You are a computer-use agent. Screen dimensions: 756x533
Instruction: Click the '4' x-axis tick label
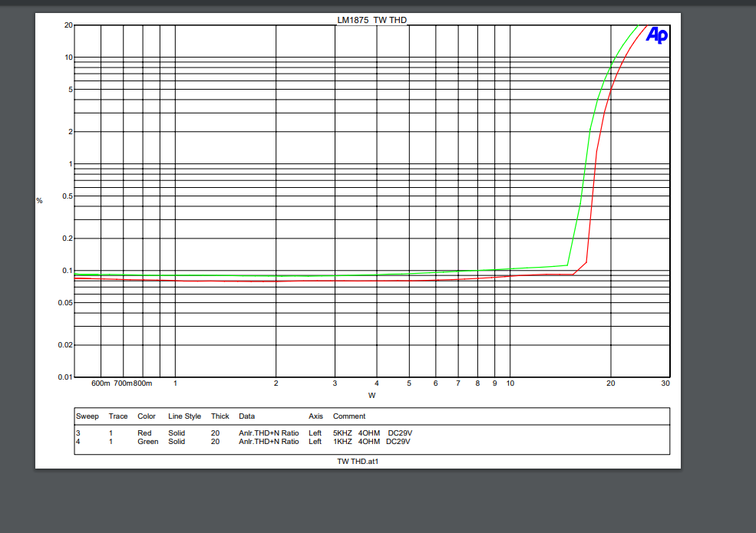[377, 383]
